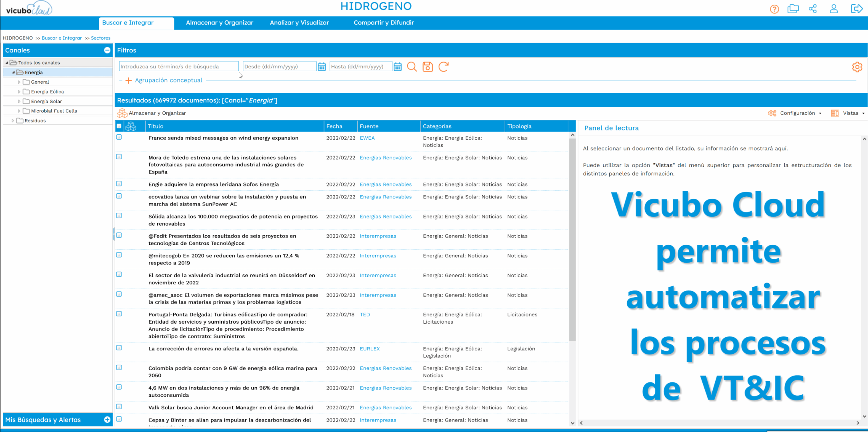868x432 pixels.
Task: Expand the Microbial Fuel Cells folder arrow
Action: (19, 111)
